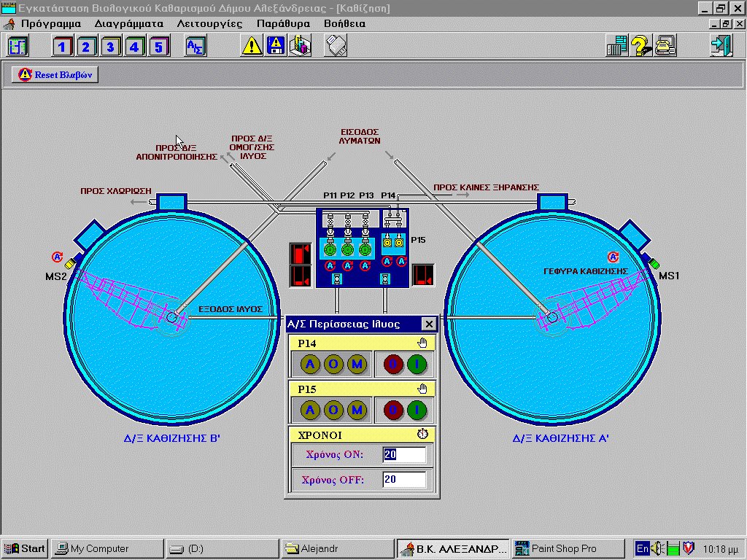Click the exit door icon
The height and width of the screenshot is (560, 747).
721,47
